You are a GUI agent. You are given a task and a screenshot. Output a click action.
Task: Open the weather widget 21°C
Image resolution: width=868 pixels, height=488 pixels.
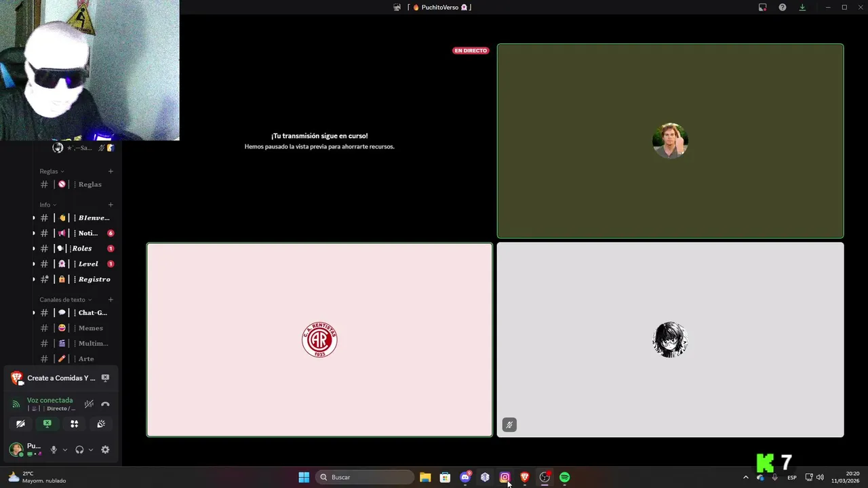[x=37, y=477]
